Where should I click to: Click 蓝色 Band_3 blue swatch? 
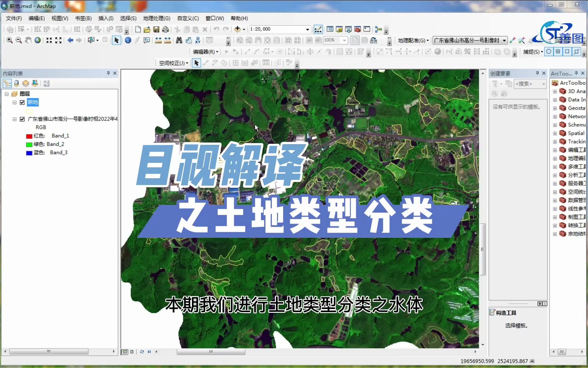click(29, 153)
